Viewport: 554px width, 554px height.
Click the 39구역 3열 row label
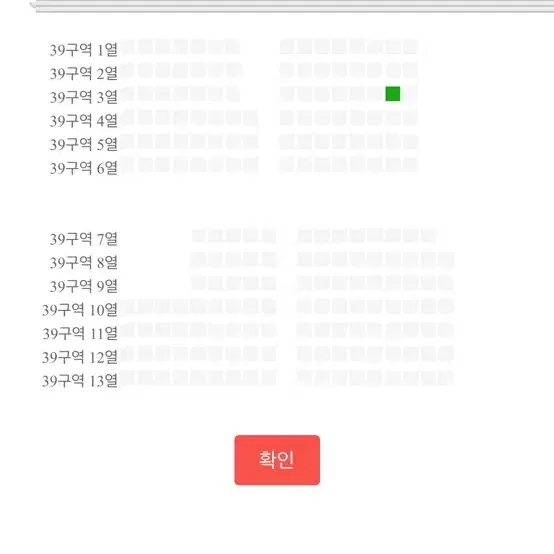[83, 97]
